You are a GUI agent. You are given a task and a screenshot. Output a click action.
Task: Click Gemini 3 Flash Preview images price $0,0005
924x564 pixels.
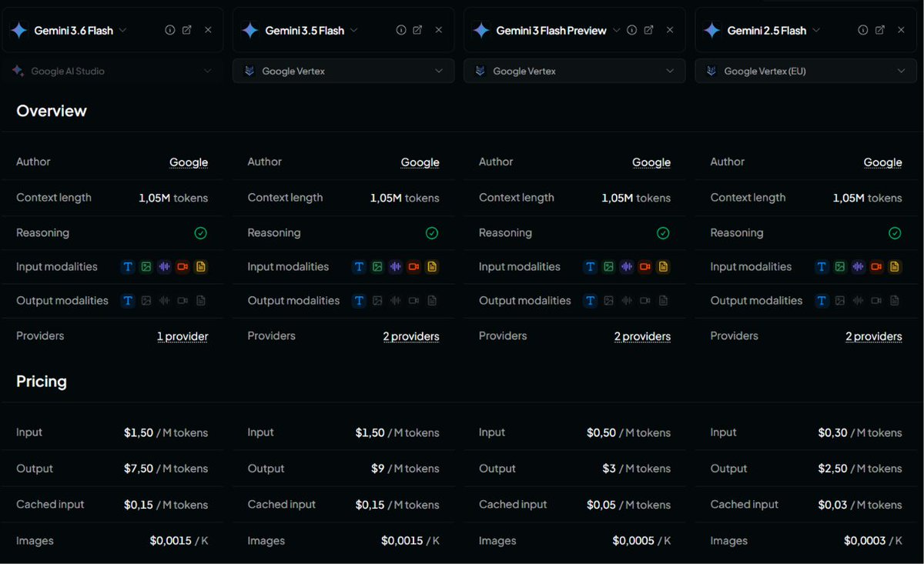tap(634, 541)
